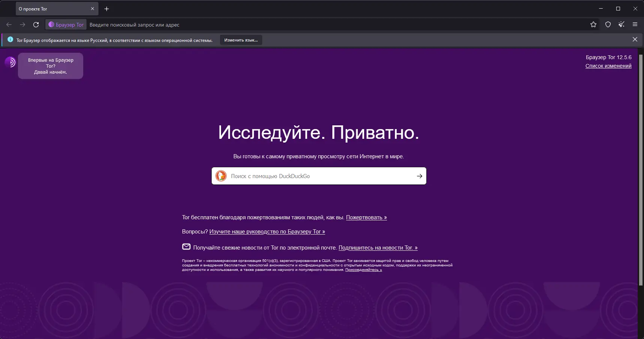Click the Tor onion onboarding icon
The width and height of the screenshot is (644, 339).
click(x=10, y=62)
